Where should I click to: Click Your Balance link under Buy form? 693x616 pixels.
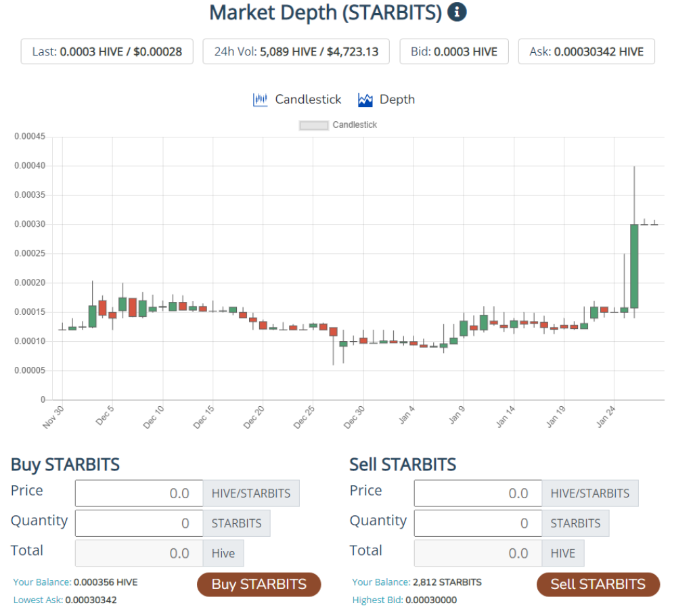[42, 582]
